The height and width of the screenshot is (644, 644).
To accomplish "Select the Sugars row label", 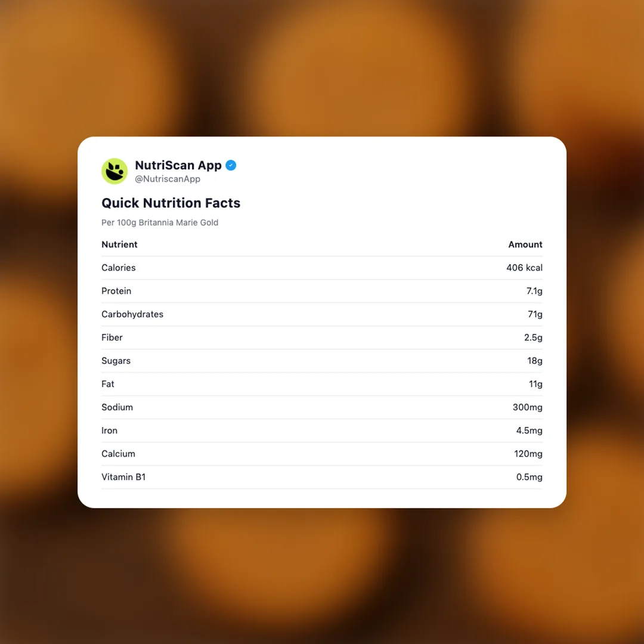I will tap(116, 361).
